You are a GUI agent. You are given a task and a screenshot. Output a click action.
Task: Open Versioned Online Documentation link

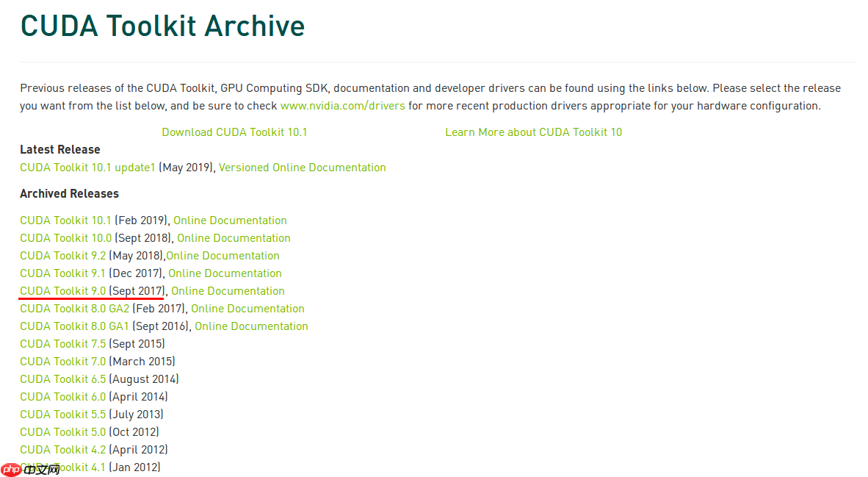tap(302, 168)
